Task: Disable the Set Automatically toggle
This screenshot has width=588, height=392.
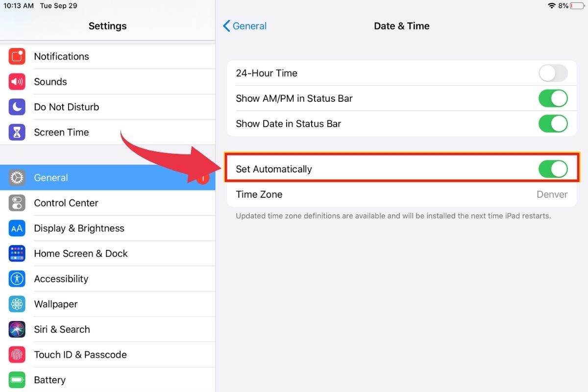Action: point(553,169)
